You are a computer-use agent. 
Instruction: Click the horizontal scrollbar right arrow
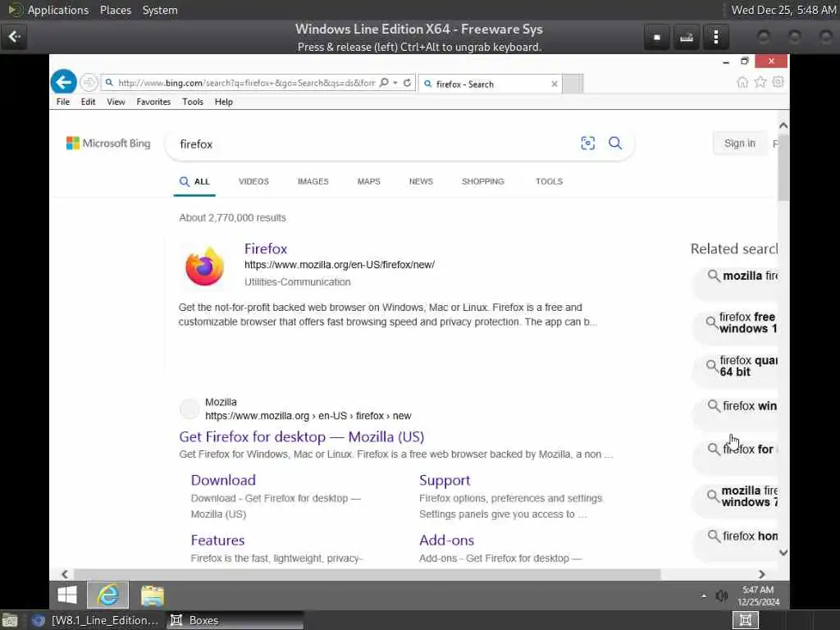(761, 574)
